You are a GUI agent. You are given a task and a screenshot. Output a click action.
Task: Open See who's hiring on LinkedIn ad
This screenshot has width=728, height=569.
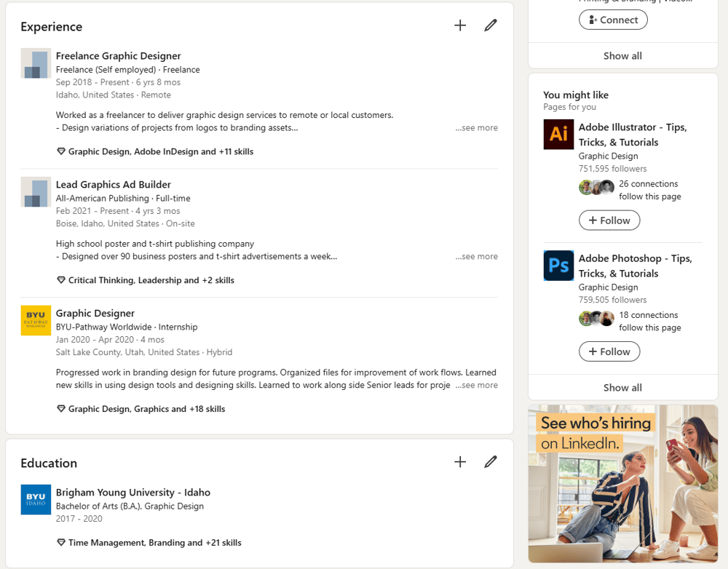point(623,484)
